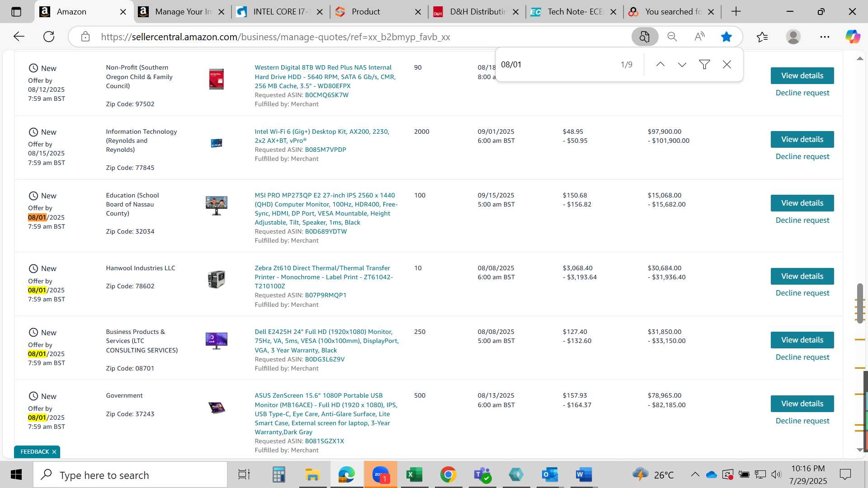
Task: Reload the Seller Central page
Action: click(49, 37)
